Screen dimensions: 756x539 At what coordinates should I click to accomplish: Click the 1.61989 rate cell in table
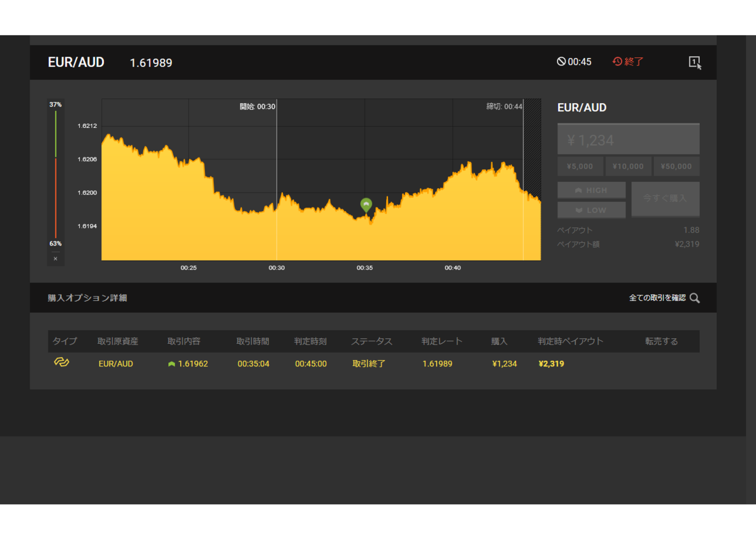click(437, 364)
